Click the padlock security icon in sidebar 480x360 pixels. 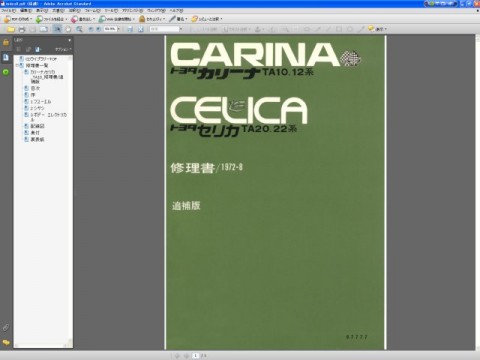[6, 42]
